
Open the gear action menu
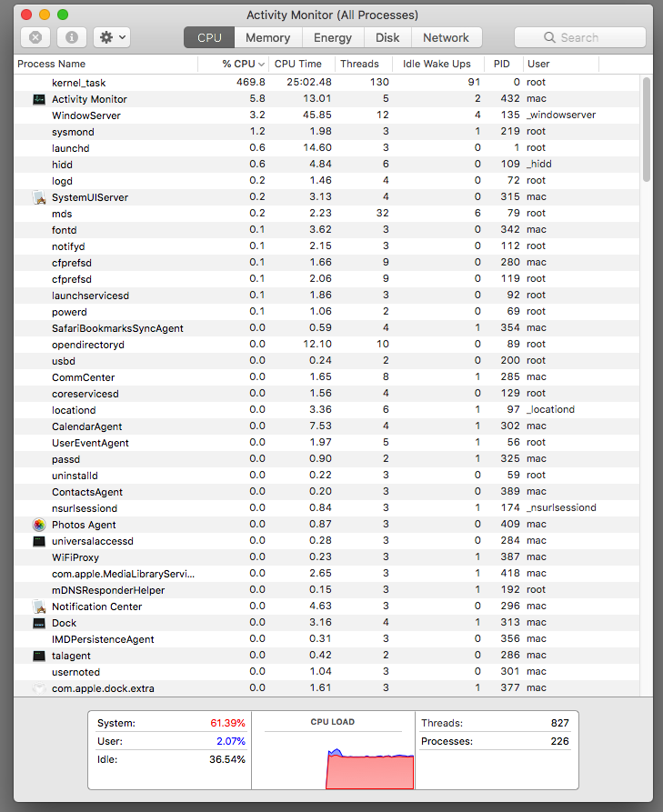pyautogui.click(x=112, y=37)
